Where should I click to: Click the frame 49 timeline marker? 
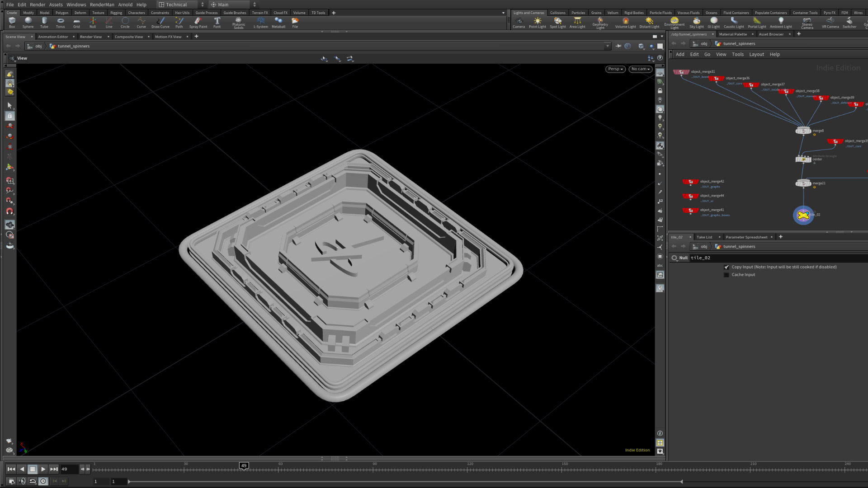click(x=244, y=466)
